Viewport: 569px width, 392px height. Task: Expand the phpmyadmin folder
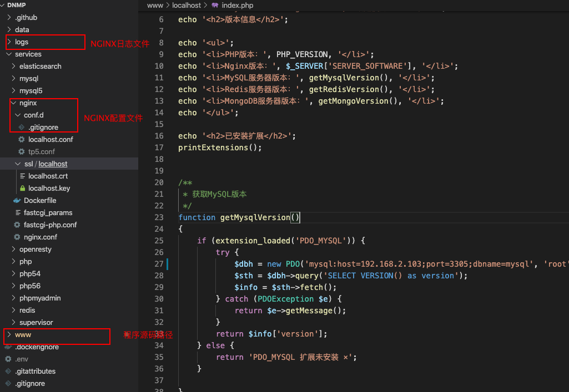pyautogui.click(x=13, y=298)
